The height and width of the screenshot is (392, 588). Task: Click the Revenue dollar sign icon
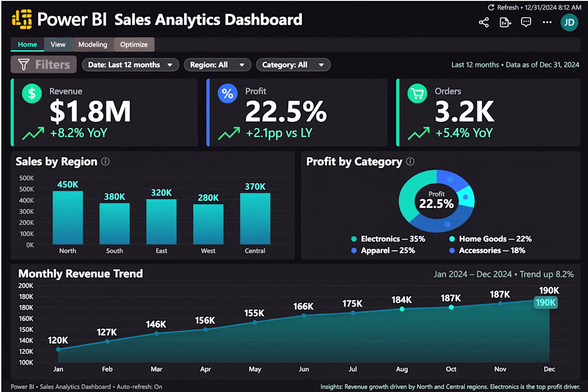point(32,94)
